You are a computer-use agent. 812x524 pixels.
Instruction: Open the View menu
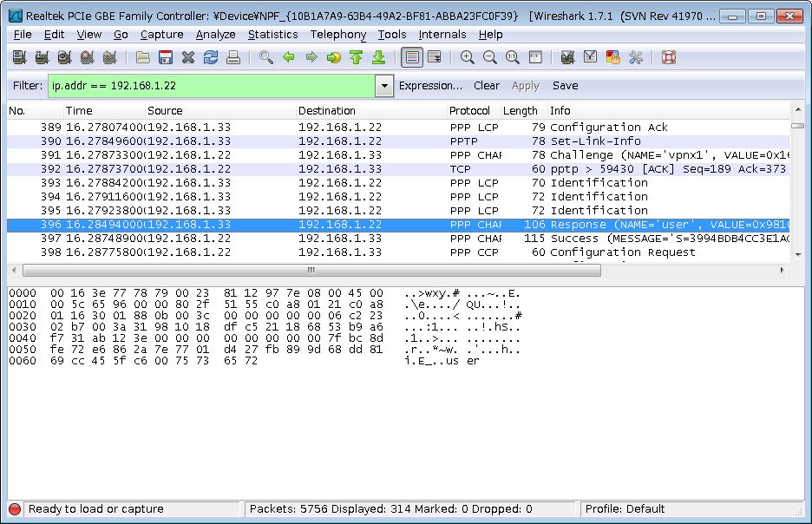[x=89, y=35]
